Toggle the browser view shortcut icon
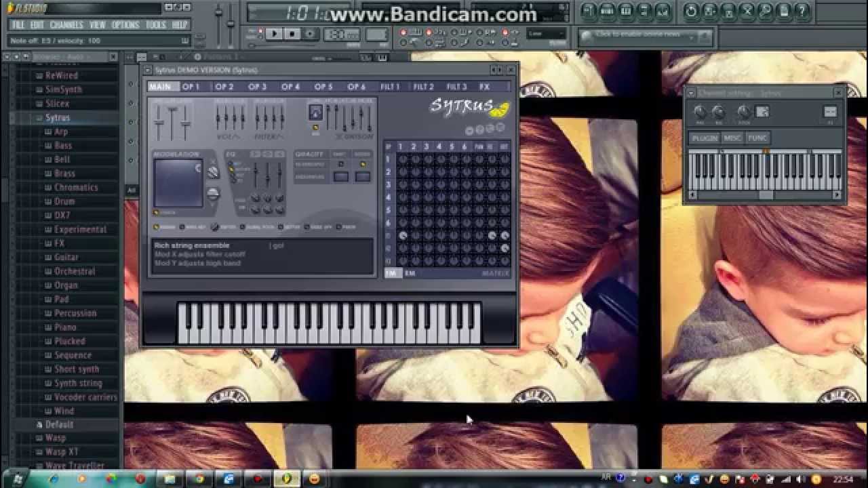 coord(644,11)
